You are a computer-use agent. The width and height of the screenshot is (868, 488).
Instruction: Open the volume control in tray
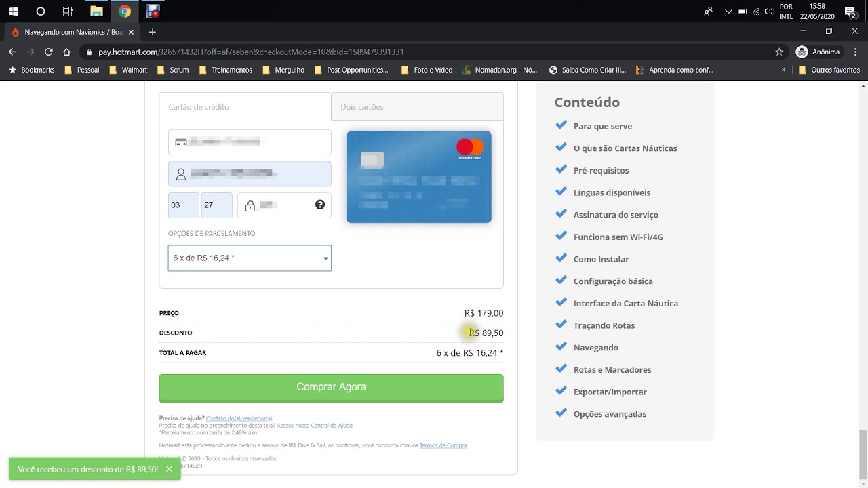coord(768,12)
